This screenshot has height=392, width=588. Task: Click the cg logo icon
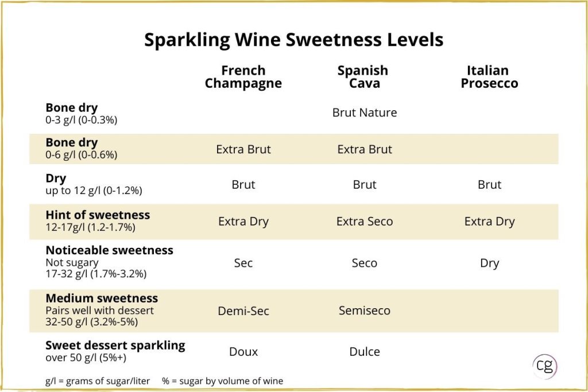tap(544, 366)
